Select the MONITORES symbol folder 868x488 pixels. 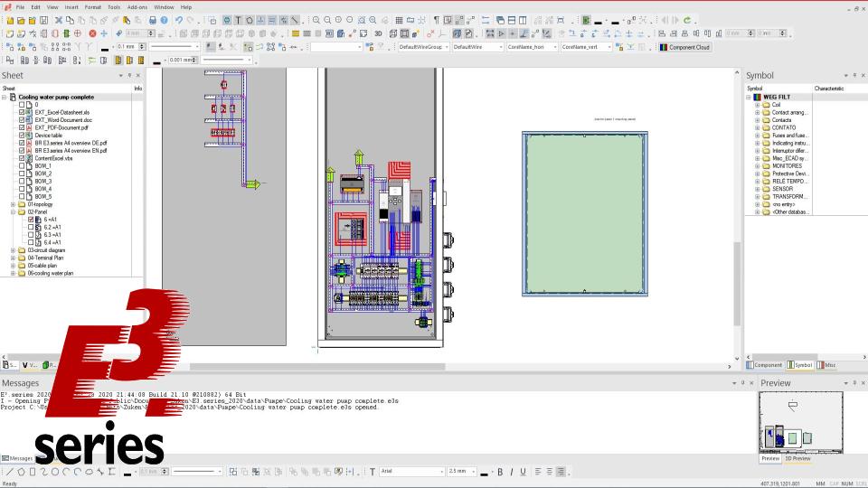pyautogui.click(x=787, y=166)
